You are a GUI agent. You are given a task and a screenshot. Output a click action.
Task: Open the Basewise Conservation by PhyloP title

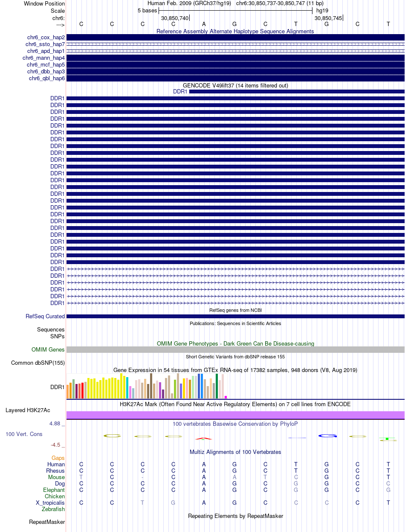point(235,424)
